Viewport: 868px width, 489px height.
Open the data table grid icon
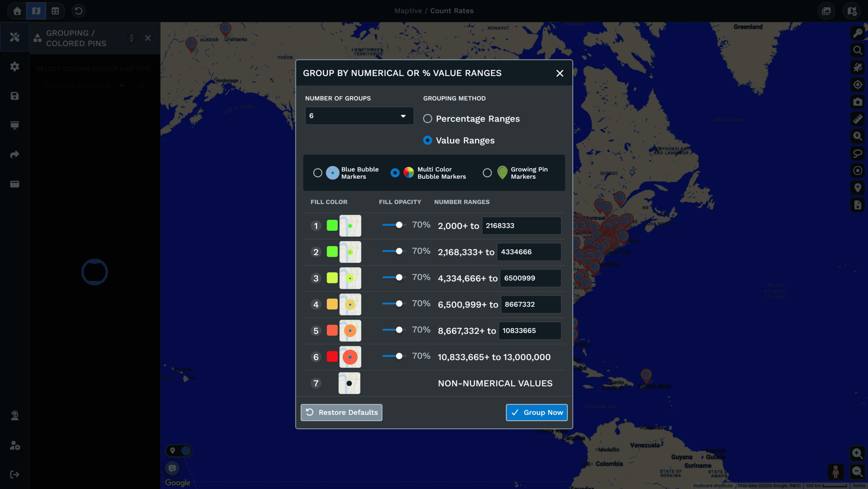coord(55,11)
